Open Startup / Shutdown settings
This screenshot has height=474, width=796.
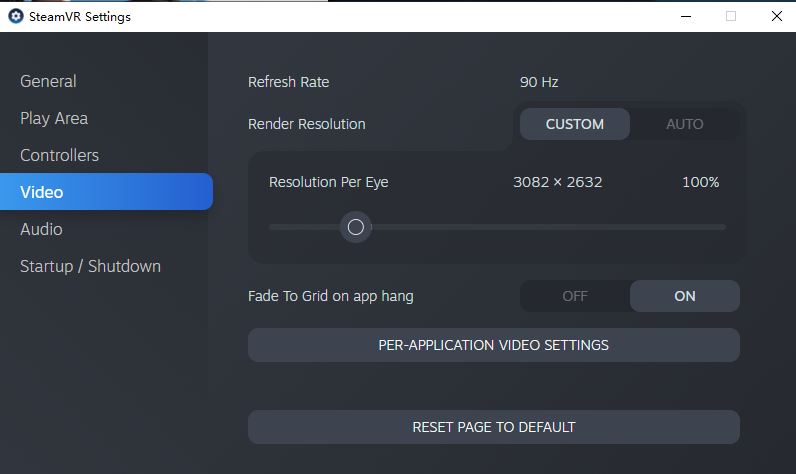(x=90, y=266)
